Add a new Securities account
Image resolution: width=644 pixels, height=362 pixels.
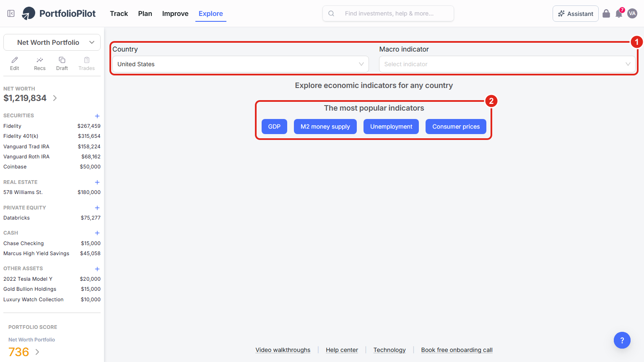tap(97, 116)
